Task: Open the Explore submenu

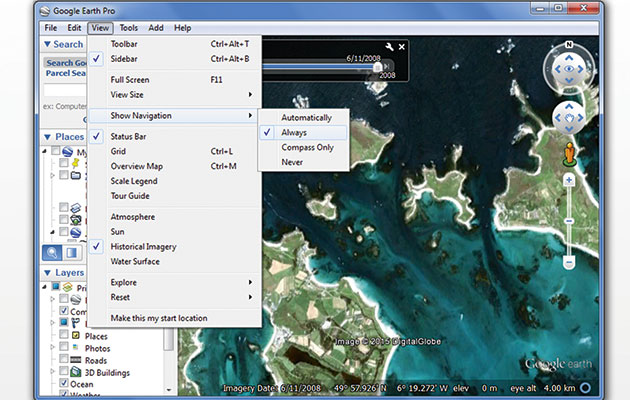Action: point(175,282)
